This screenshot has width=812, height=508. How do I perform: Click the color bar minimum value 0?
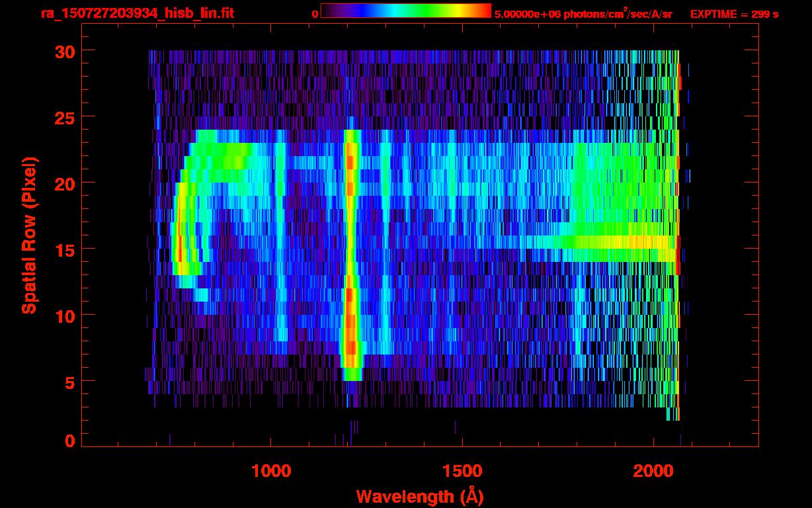coord(315,14)
